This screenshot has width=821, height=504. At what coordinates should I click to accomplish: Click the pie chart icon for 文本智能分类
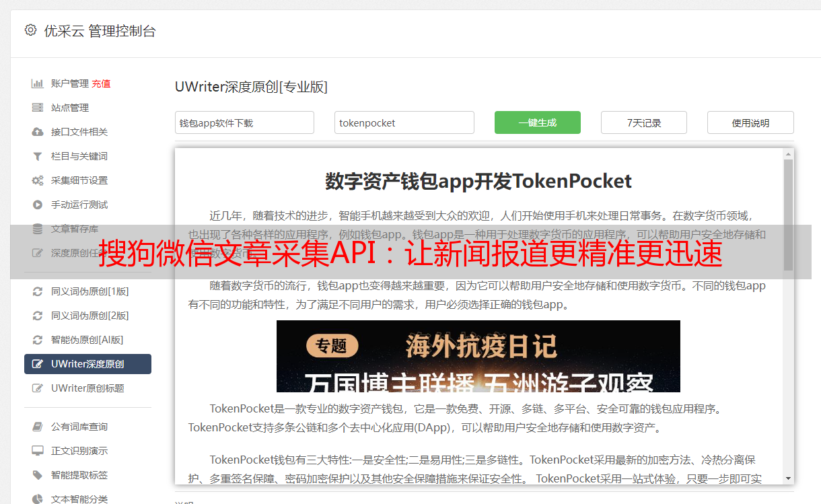point(38,499)
